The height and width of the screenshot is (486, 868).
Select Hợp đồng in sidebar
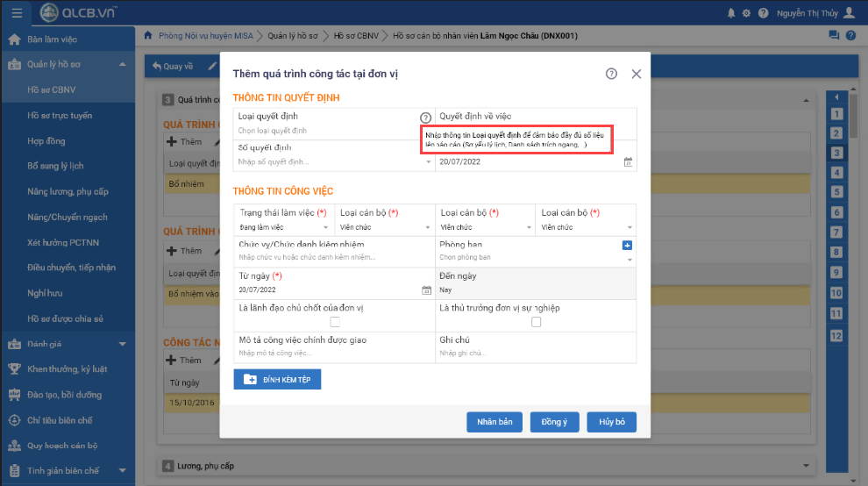(x=46, y=140)
